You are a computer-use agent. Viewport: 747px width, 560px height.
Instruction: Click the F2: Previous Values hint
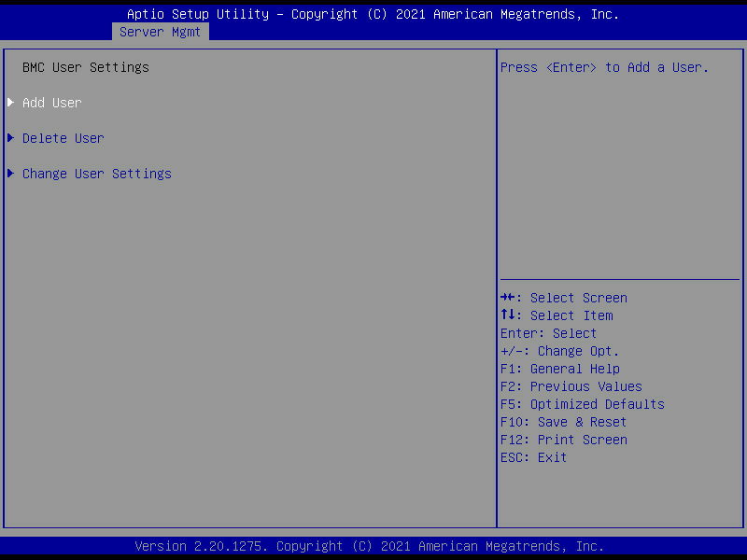tap(571, 386)
